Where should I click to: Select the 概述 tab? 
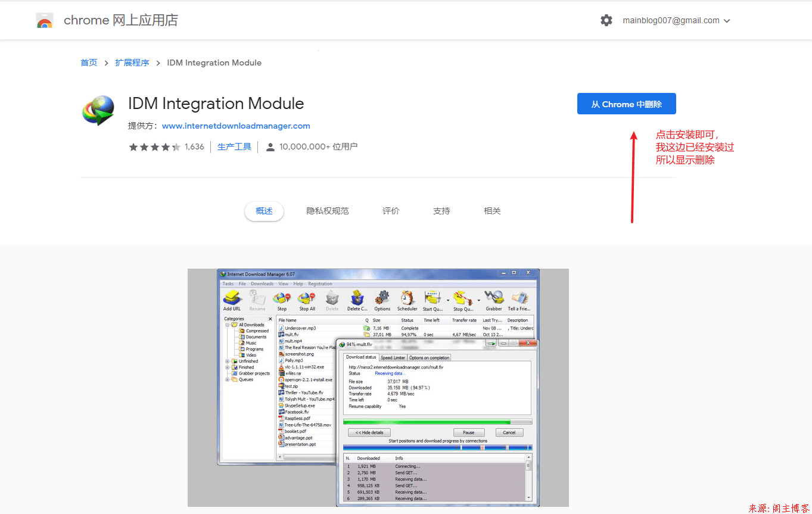[x=264, y=211]
